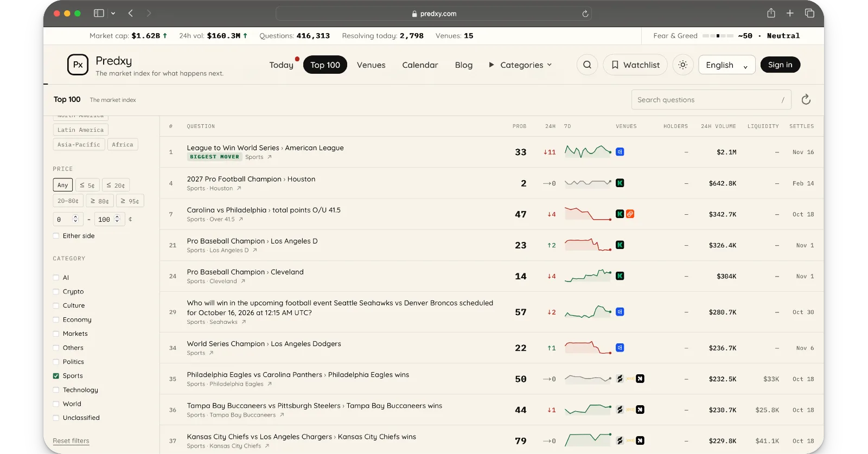Open the English language selector

click(726, 65)
